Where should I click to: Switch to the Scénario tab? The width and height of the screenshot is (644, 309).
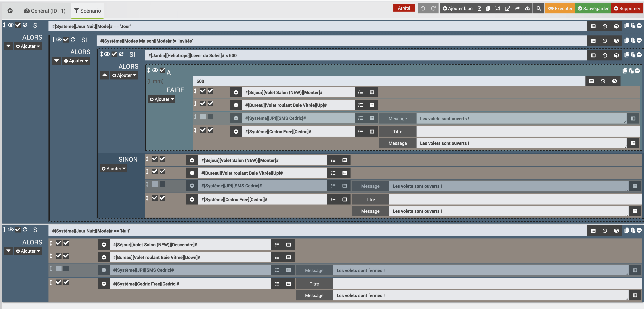click(x=87, y=11)
